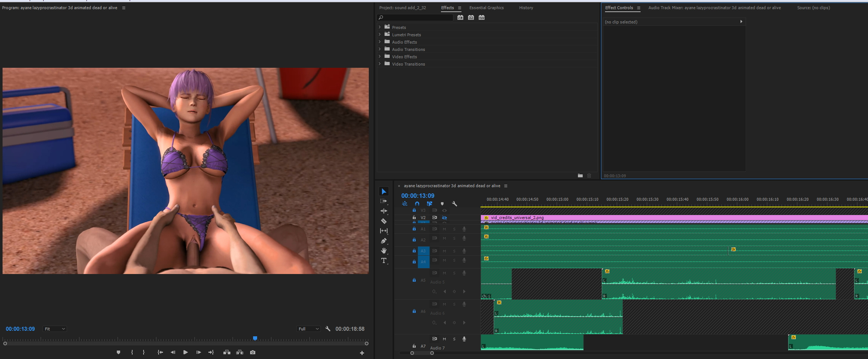
Task: Add a marker in the Program monitor
Action: point(118,352)
